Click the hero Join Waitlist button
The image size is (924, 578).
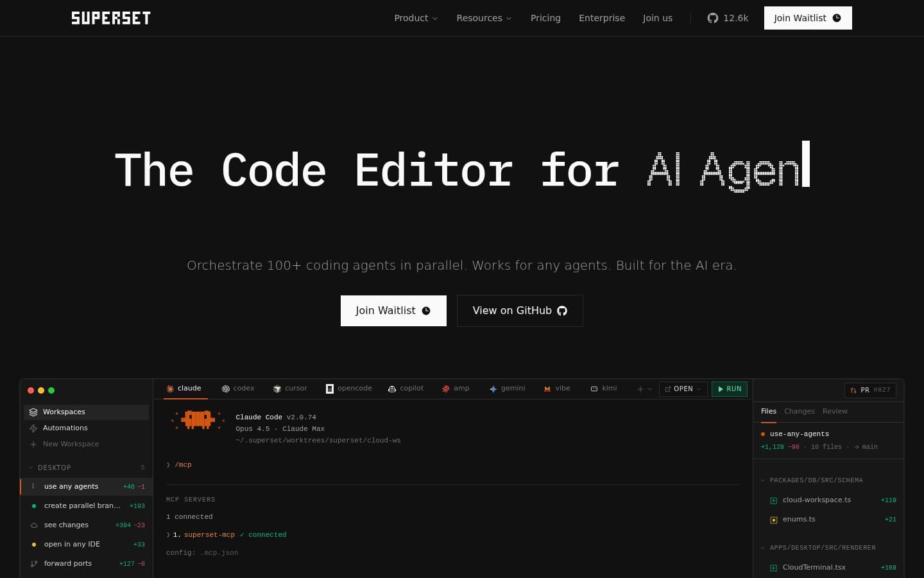coord(393,311)
